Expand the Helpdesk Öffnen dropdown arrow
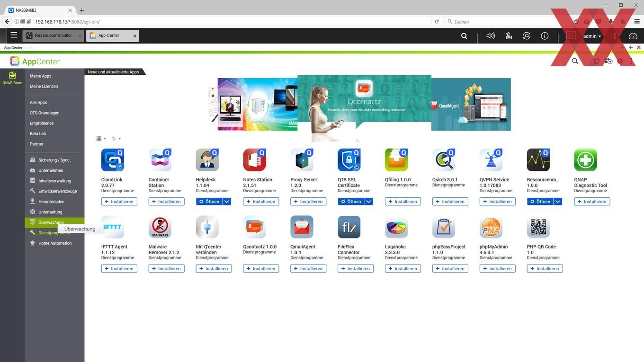The image size is (644, 362). point(227,202)
